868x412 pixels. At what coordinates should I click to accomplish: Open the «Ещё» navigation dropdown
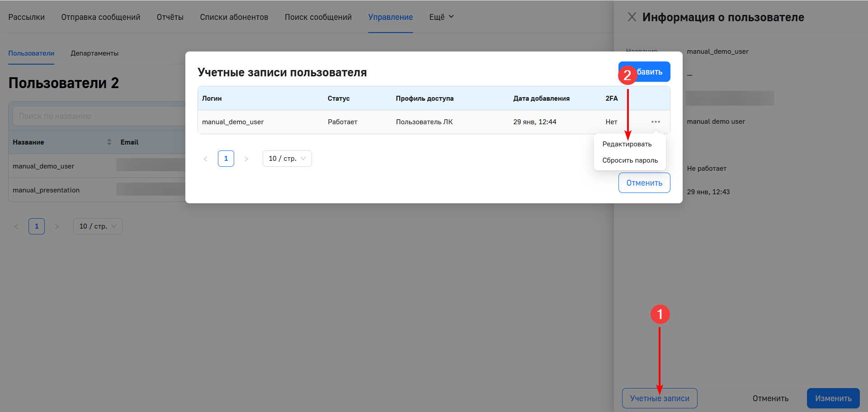441,17
